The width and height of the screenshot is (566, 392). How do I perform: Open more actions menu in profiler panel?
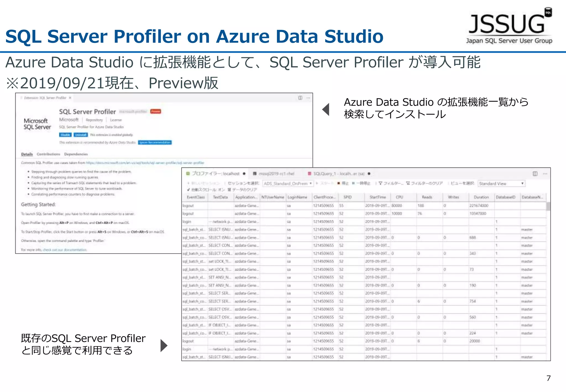[545, 174]
